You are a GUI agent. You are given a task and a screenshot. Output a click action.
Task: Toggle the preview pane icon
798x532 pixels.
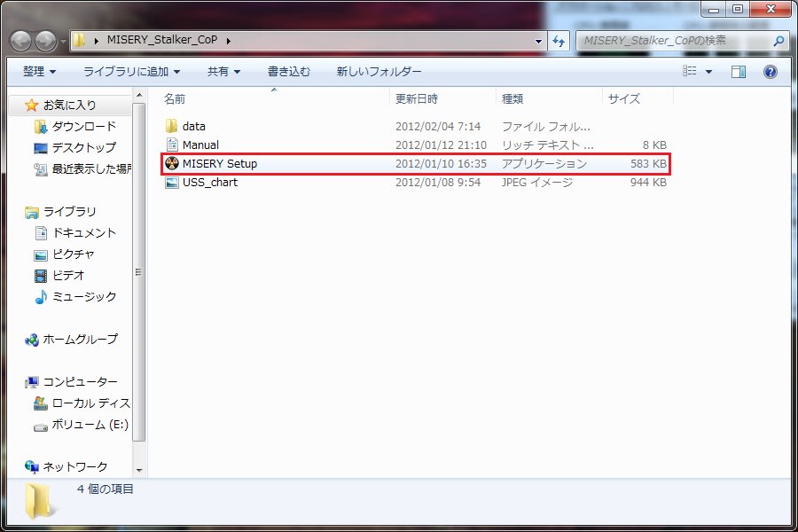[x=739, y=72]
